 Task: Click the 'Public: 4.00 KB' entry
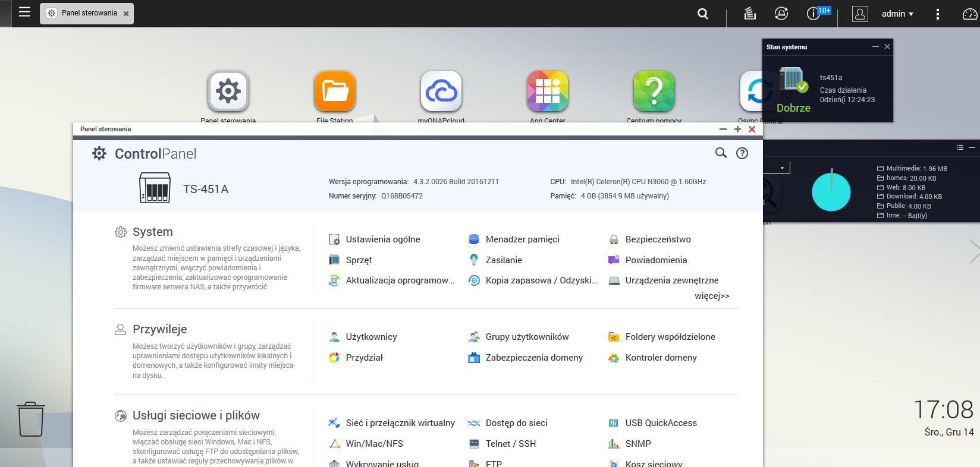coord(904,206)
